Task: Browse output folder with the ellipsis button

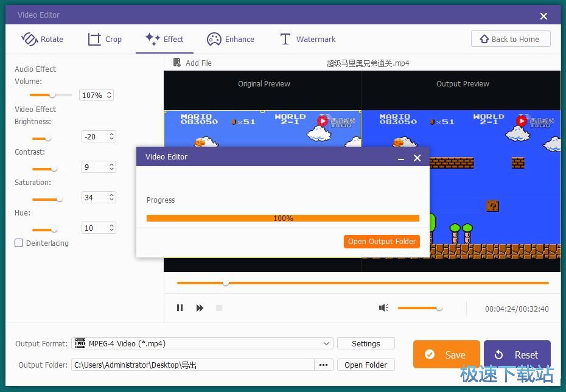Action: pos(323,365)
